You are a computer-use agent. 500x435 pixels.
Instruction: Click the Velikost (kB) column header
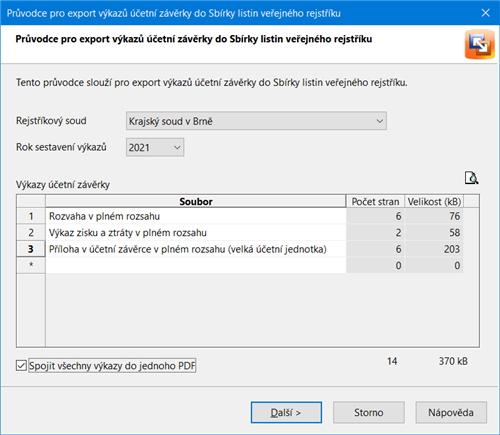pyautogui.click(x=434, y=201)
